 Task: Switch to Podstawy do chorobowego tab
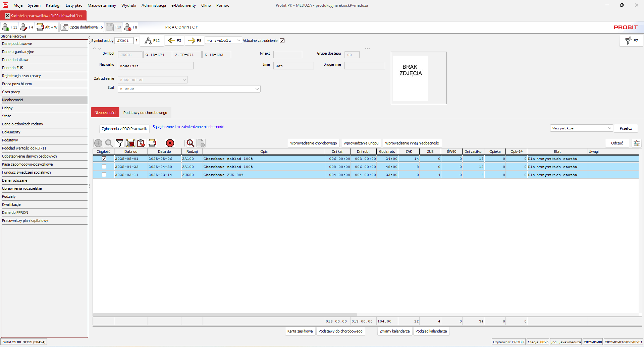(145, 113)
